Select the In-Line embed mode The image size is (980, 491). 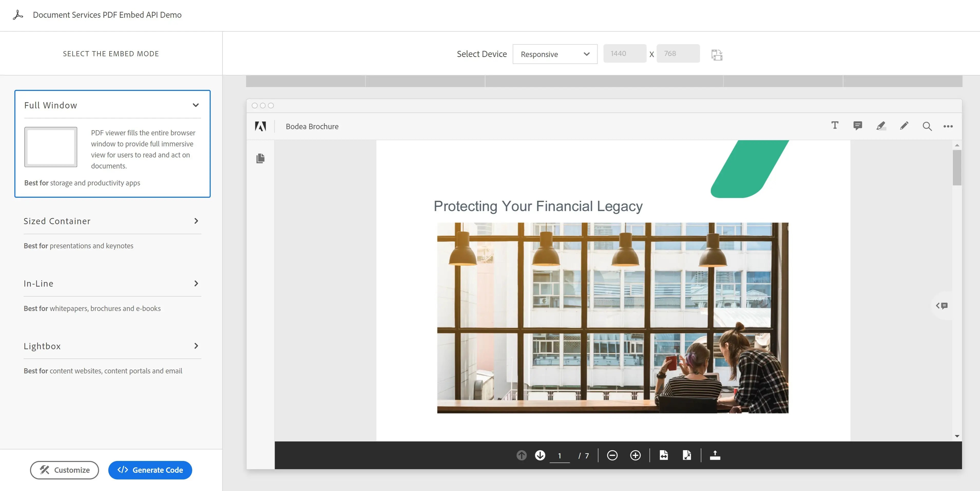[x=112, y=284]
